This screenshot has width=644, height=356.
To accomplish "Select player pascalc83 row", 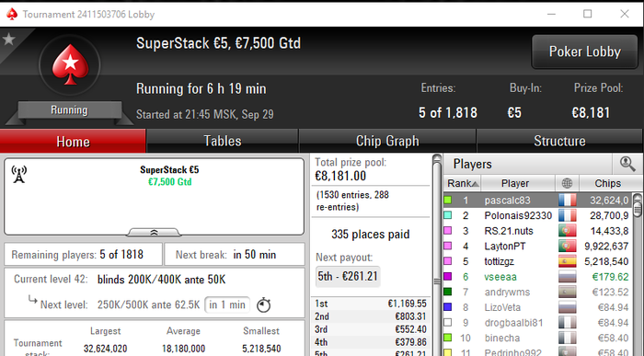I will click(x=538, y=201).
